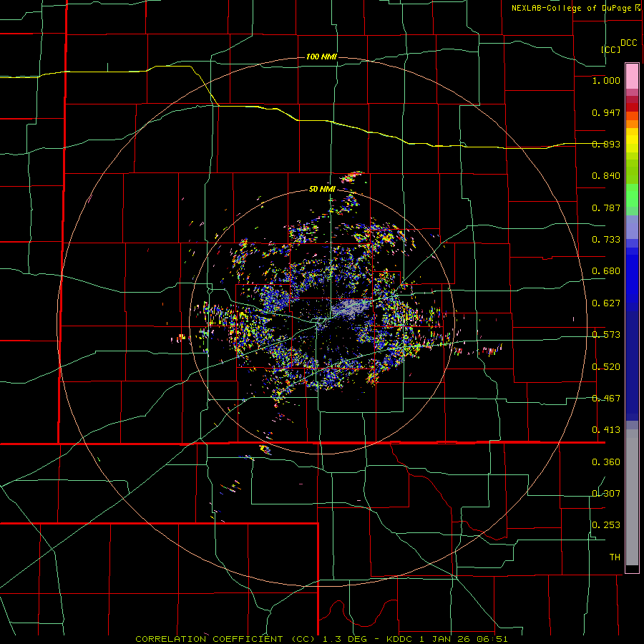Click the 0.680 color scale value
Viewport: 644px width, 644px height.
606,271
